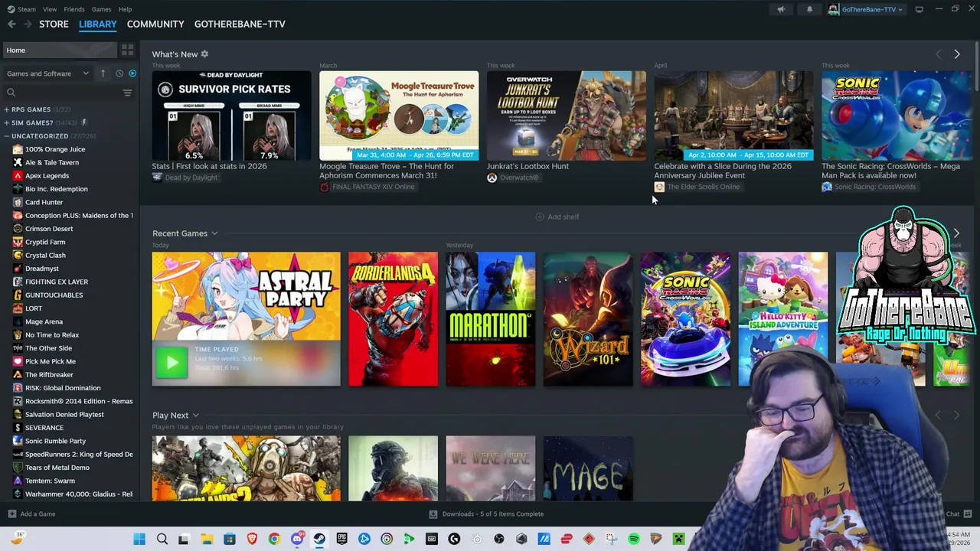This screenshot has height=551, width=980.
Task: Toggle the ready-to-play filter icon
Action: (132, 73)
